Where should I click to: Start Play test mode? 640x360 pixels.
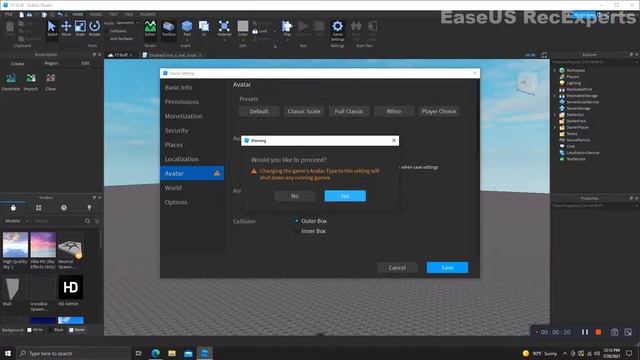(287, 28)
